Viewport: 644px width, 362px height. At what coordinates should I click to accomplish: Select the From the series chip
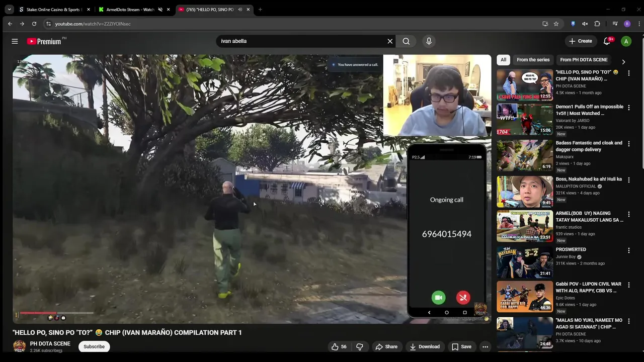(533, 60)
